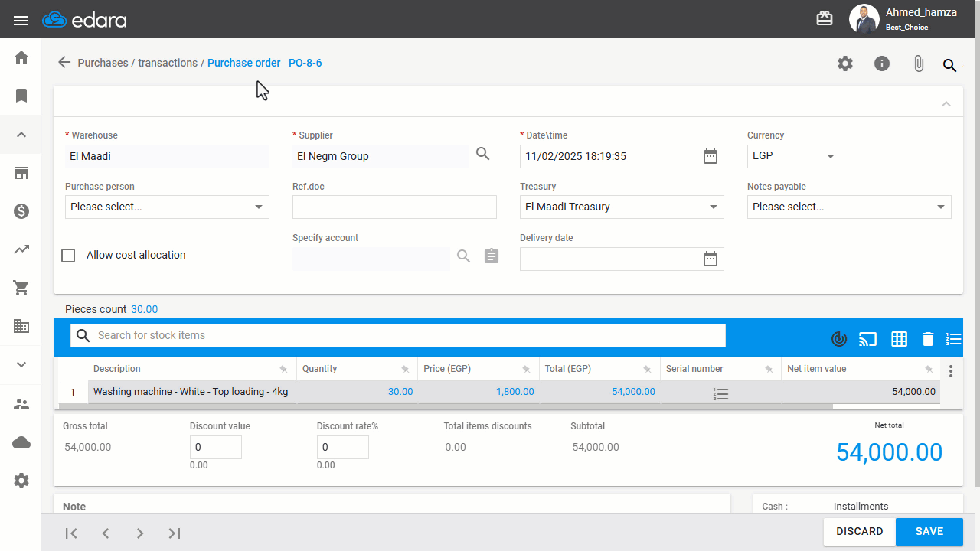The image size is (980, 551).
Task: Toggle pin on Quantity column
Action: pos(405,369)
